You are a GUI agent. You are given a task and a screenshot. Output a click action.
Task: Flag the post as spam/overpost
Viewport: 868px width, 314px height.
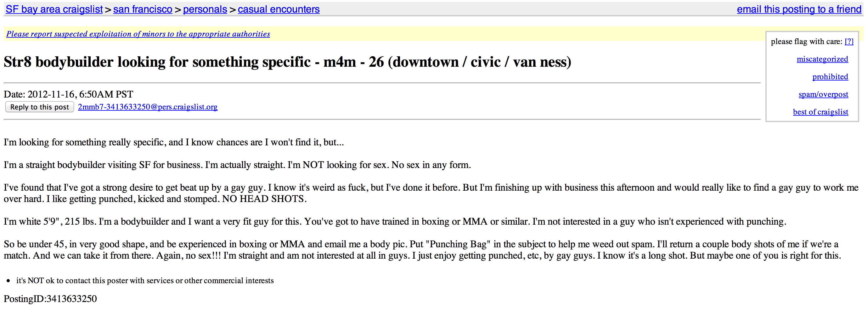(x=823, y=94)
